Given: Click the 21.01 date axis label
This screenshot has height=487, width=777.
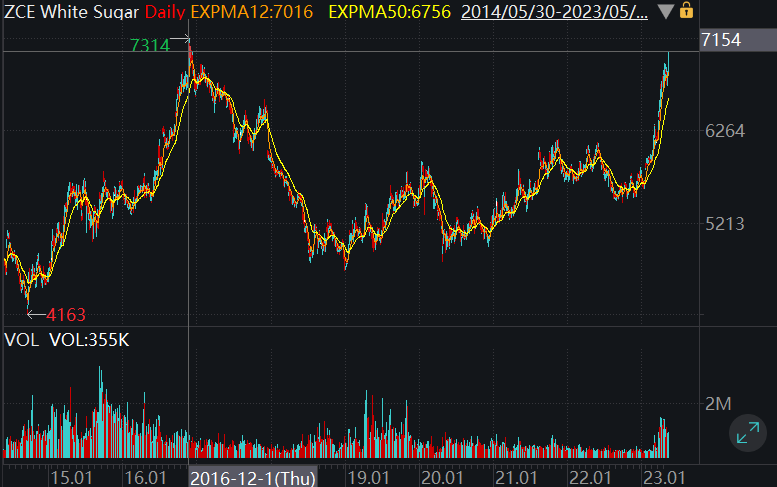Looking at the screenshot, I should click(516, 478).
